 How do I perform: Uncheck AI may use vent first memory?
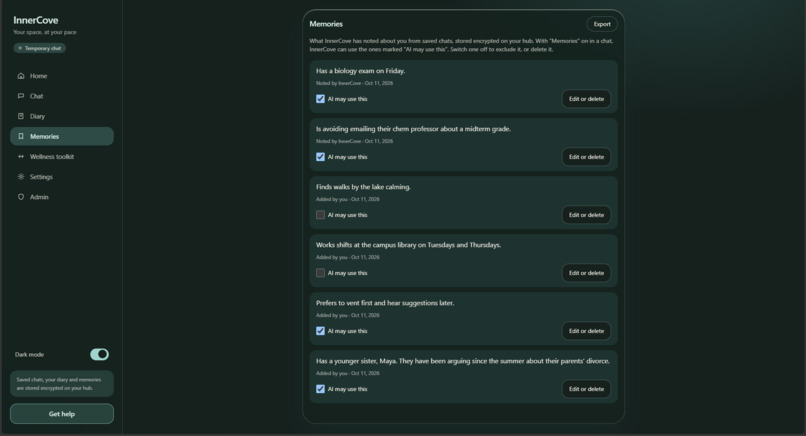(x=320, y=331)
